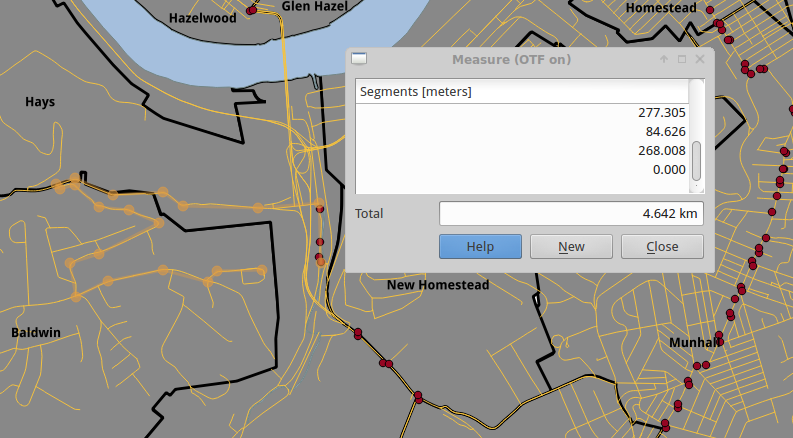Close Measure dialog with the title bar X
Image resolution: width=793 pixels, height=438 pixels.
point(700,60)
